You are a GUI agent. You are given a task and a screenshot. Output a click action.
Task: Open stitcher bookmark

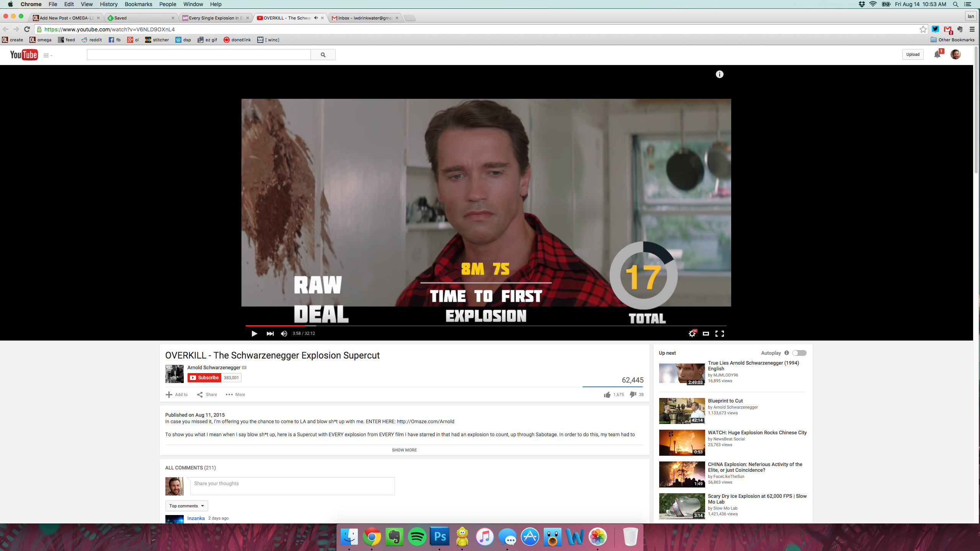click(x=157, y=40)
